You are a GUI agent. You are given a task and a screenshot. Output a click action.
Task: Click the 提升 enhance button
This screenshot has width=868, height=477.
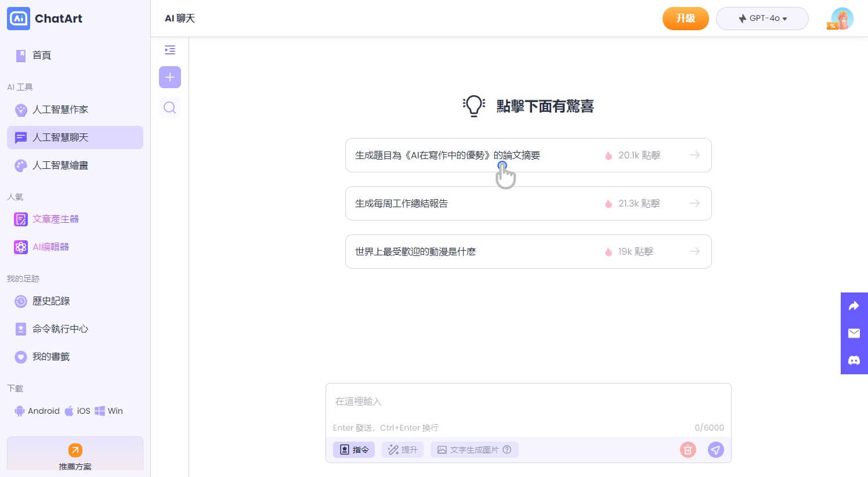pyautogui.click(x=403, y=450)
